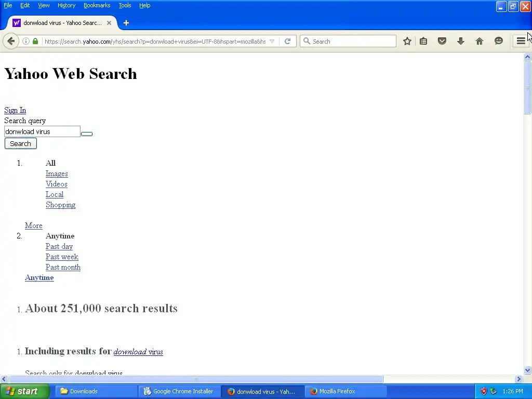Click the unlinked Anytime filter text

[x=60, y=236]
